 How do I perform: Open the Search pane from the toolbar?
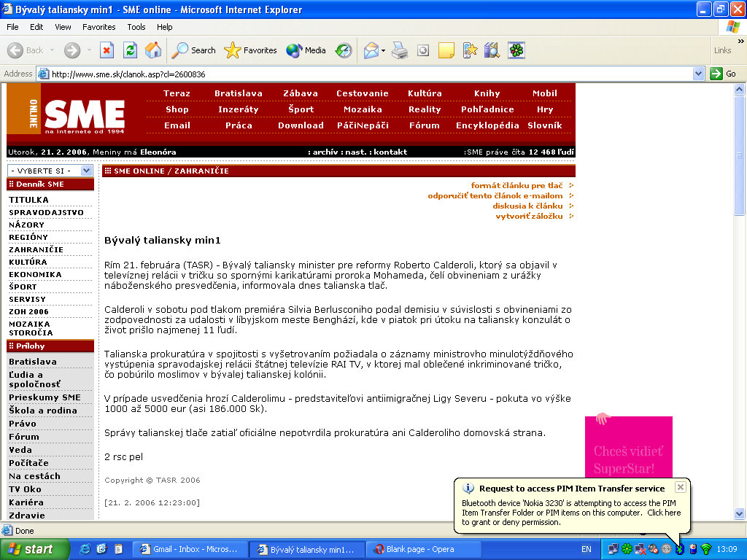tap(193, 50)
